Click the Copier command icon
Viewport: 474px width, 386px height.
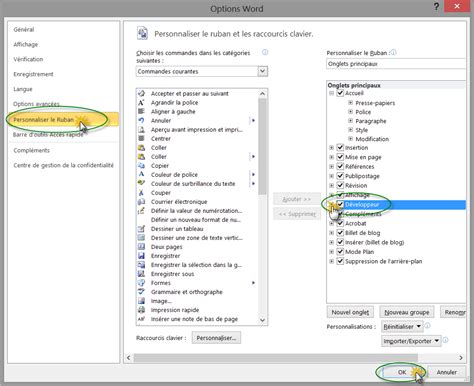coord(141,165)
